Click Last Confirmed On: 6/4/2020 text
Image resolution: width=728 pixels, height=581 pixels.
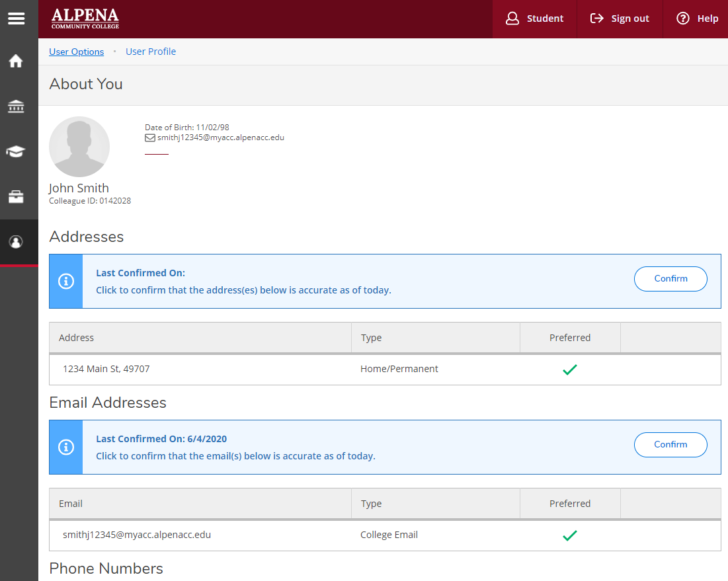click(161, 439)
